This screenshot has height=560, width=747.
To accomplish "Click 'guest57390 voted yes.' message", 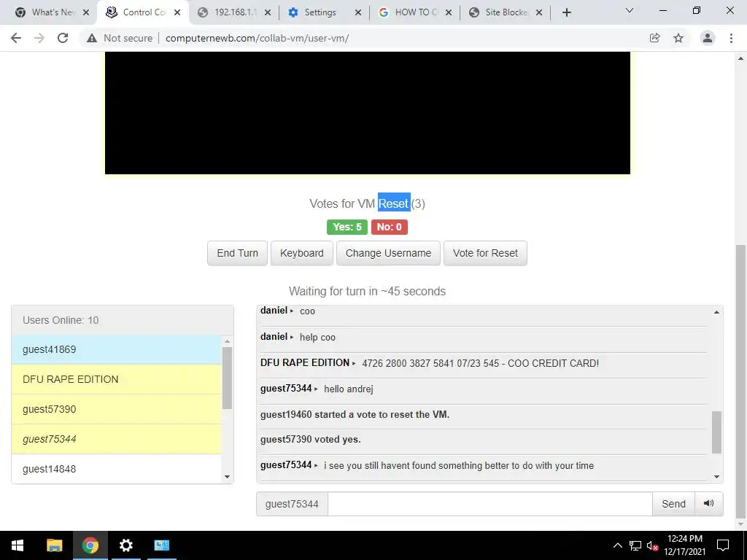I will click(311, 440).
